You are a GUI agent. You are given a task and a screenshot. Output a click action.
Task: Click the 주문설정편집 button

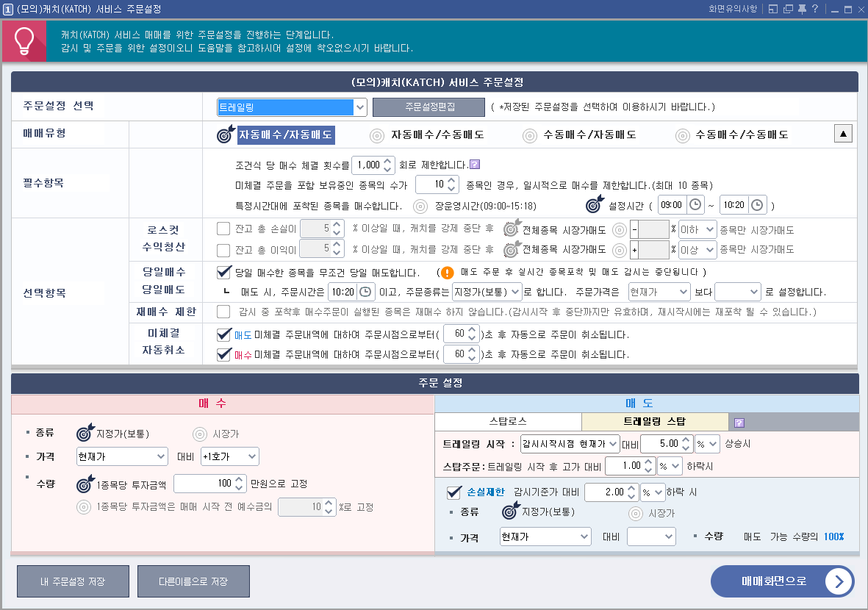429,107
